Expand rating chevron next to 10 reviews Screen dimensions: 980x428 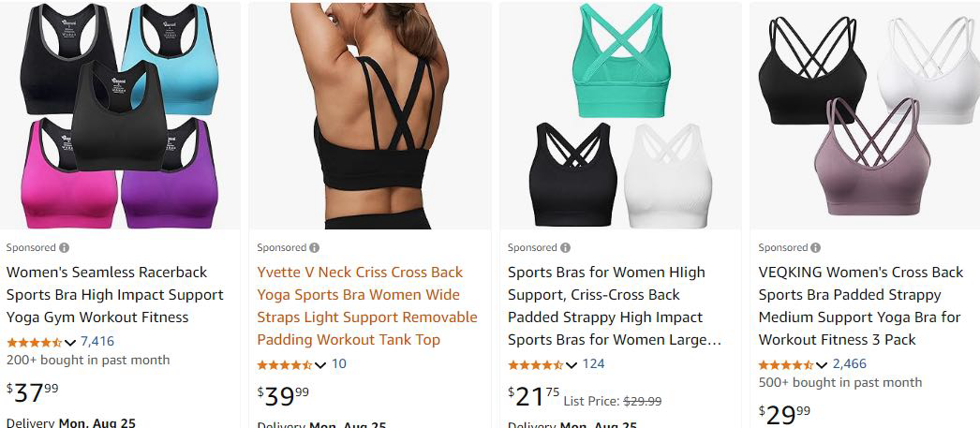tap(320, 365)
